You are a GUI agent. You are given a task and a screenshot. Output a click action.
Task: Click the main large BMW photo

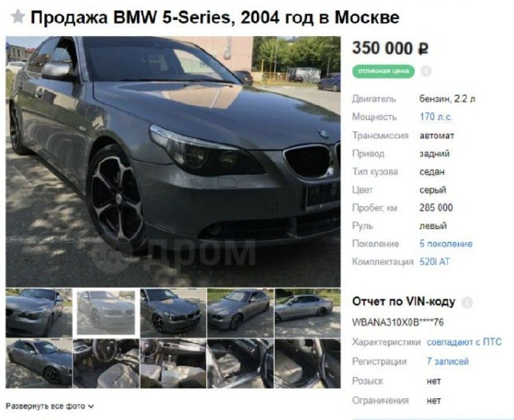point(173,162)
